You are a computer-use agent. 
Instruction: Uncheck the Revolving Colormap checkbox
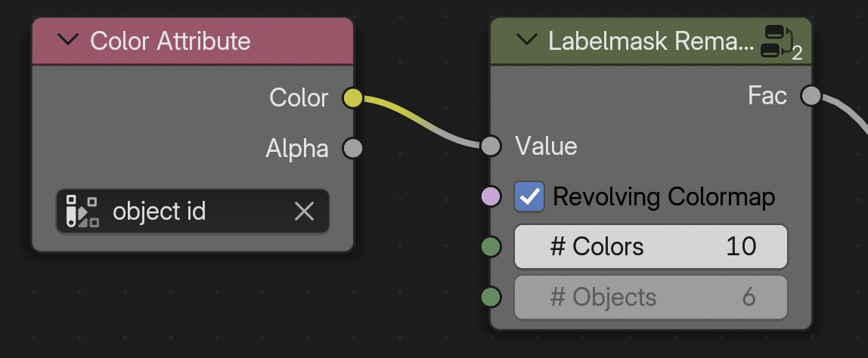tap(529, 196)
